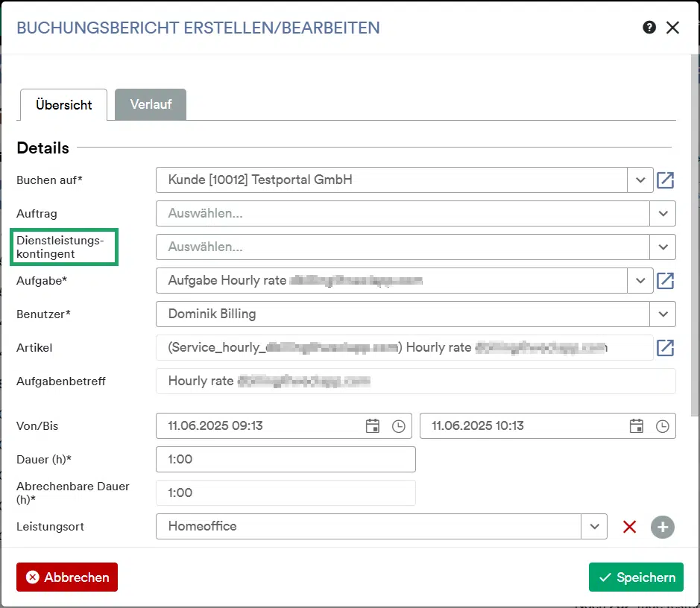Open clock time picker for start time

(x=398, y=426)
